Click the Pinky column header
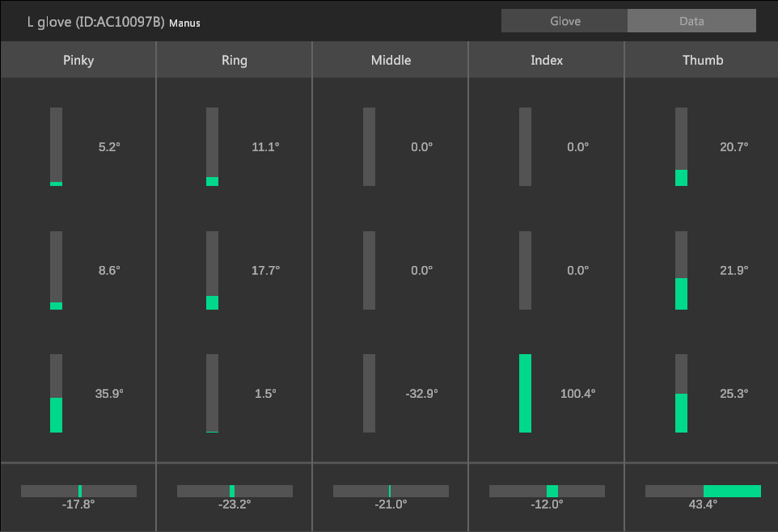 pos(78,60)
